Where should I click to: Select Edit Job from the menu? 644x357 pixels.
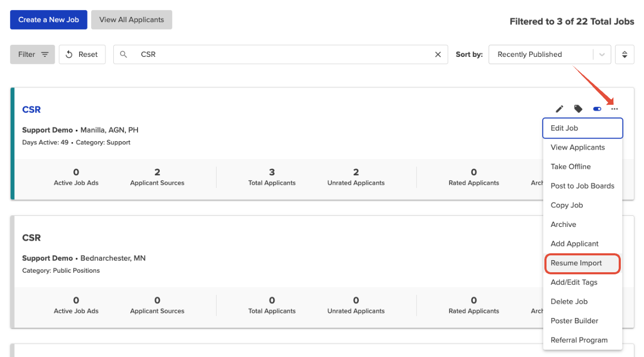[x=583, y=128]
